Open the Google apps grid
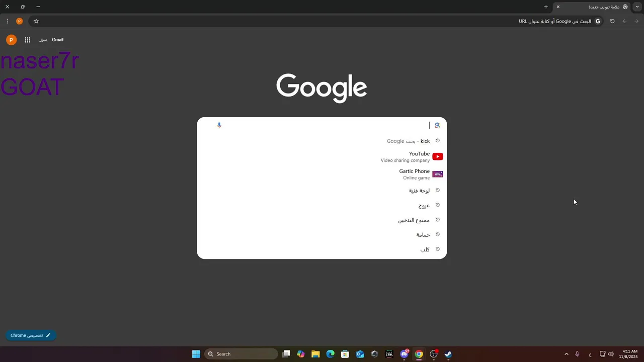Viewport: 644px width, 362px height. point(28,40)
